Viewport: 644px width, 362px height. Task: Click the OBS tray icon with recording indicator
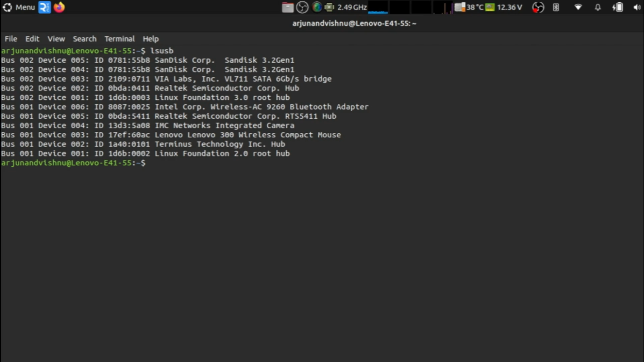[x=537, y=7]
